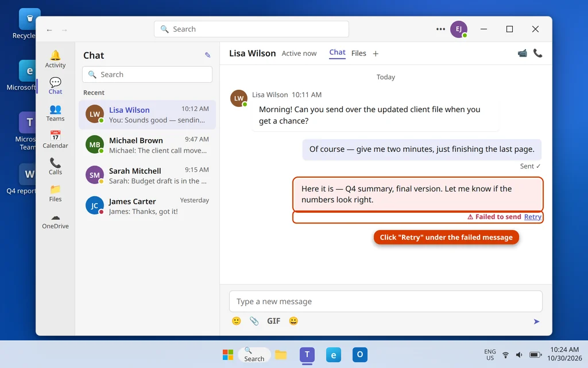Open OneDrive in the left rail

click(55, 220)
